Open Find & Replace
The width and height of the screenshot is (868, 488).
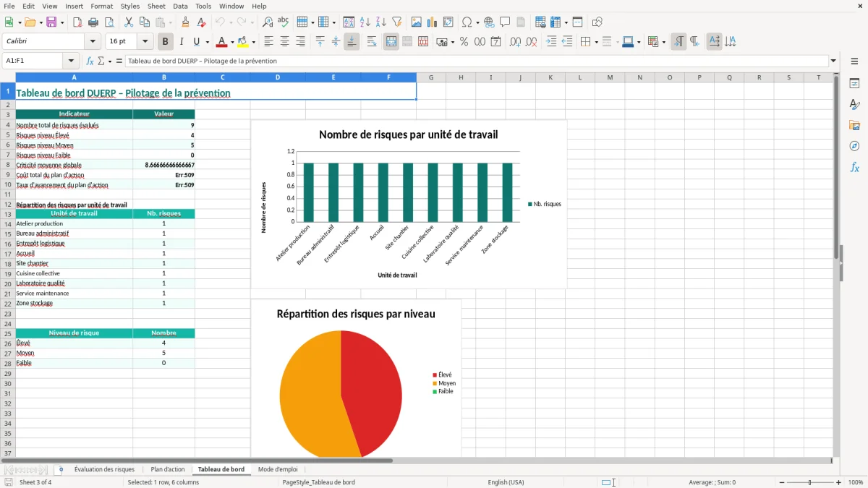(x=268, y=22)
